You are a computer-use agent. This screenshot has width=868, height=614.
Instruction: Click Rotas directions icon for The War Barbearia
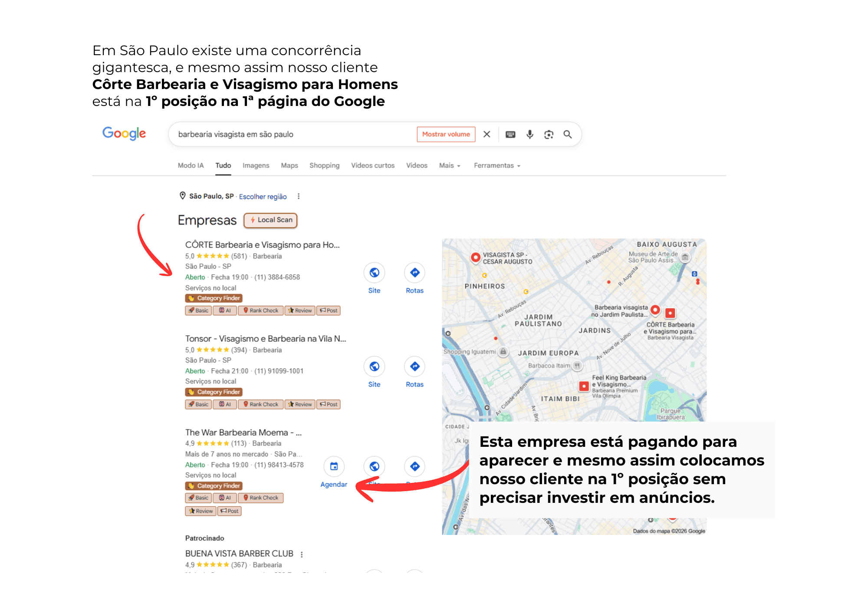click(414, 466)
